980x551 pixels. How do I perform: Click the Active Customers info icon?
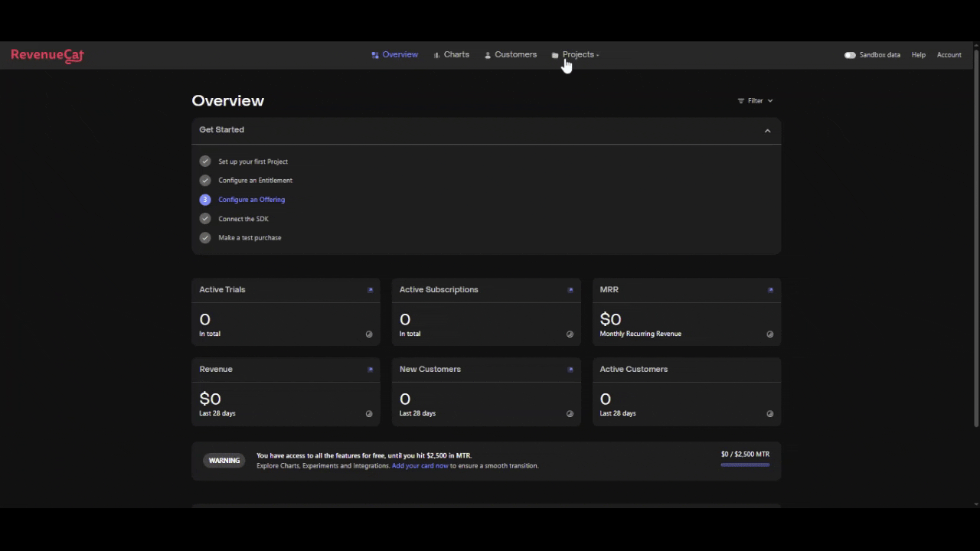click(770, 414)
